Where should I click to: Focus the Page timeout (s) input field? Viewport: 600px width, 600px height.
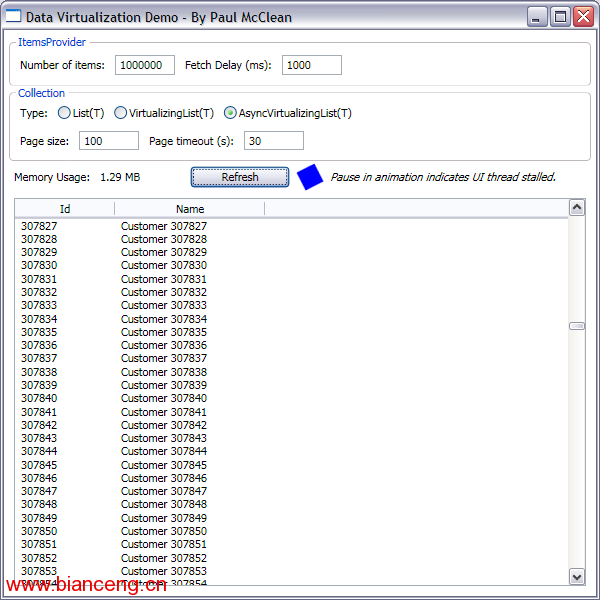(274, 141)
